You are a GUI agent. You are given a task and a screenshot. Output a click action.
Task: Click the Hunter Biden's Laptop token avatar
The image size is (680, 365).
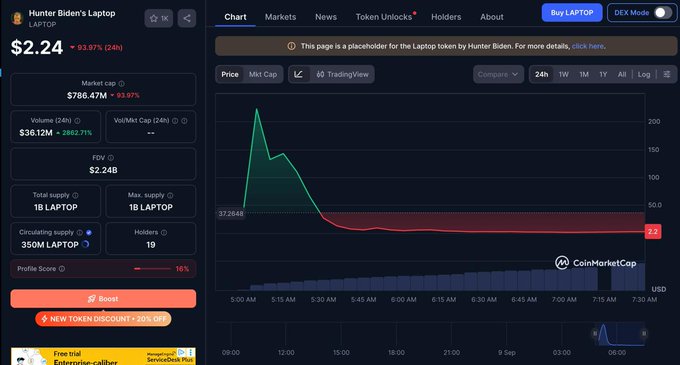point(17,18)
